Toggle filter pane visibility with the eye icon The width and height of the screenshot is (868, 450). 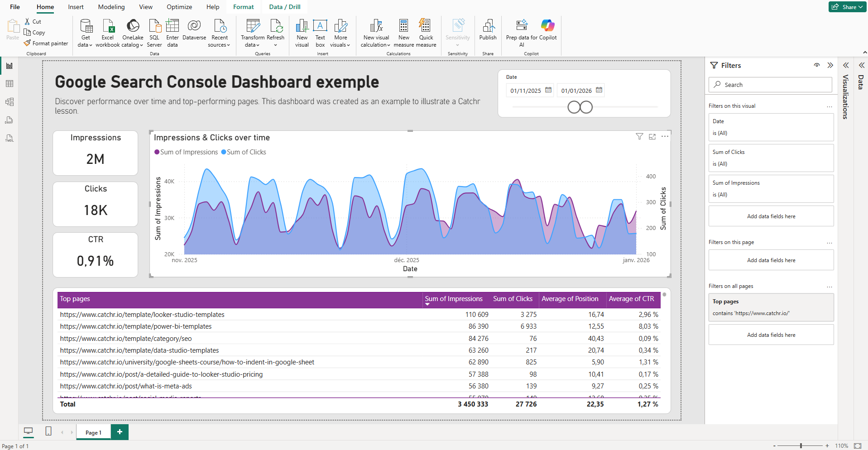pos(816,65)
